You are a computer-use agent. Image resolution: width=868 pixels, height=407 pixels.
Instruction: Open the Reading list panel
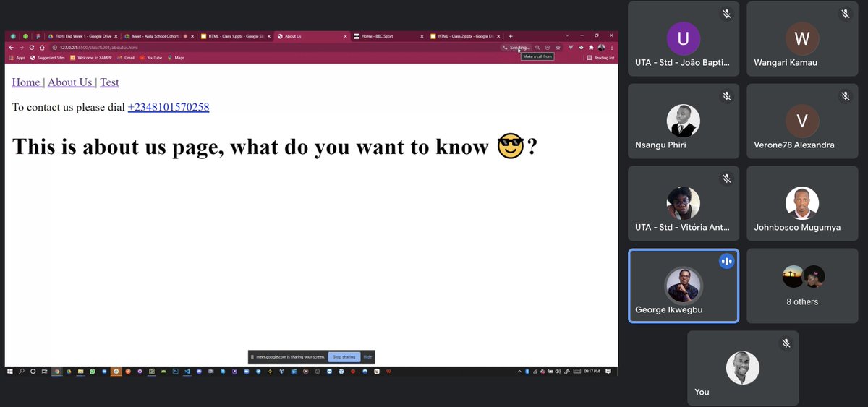601,58
